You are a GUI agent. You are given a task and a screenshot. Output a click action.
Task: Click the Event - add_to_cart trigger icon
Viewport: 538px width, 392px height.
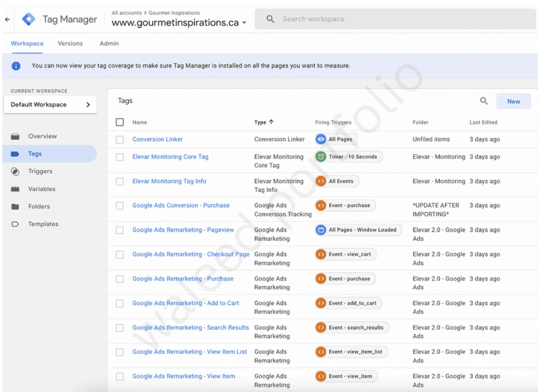coord(321,303)
